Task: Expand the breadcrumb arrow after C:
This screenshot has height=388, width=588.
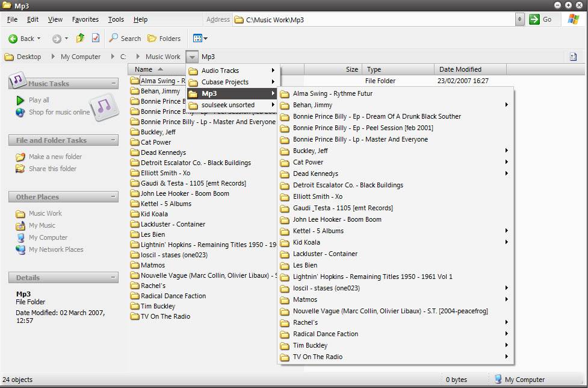Action: [x=138, y=57]
